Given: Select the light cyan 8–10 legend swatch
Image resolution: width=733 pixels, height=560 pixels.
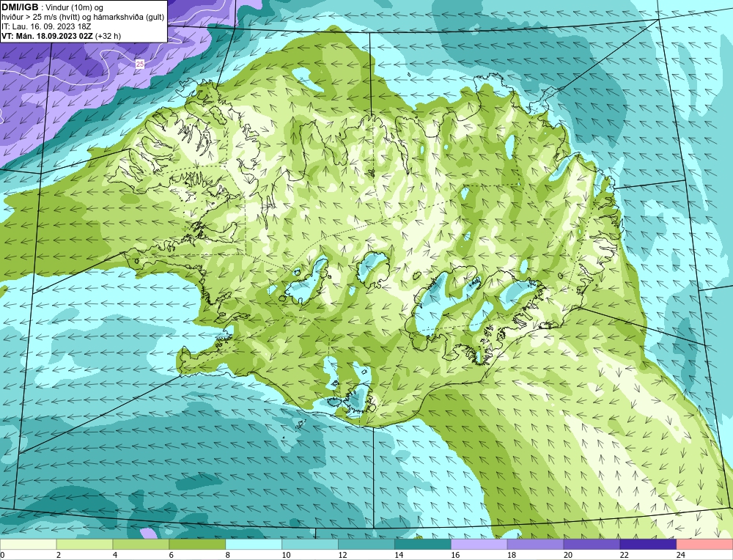Looking at the screenshot, I should (254, 545).
